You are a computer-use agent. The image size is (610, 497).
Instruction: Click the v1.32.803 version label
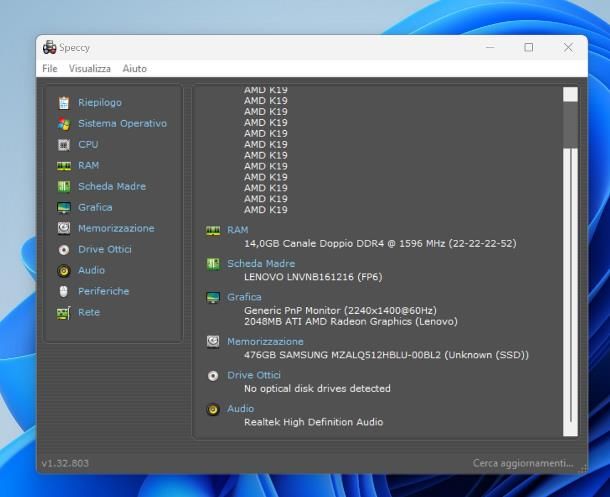[x=65, y=464]
